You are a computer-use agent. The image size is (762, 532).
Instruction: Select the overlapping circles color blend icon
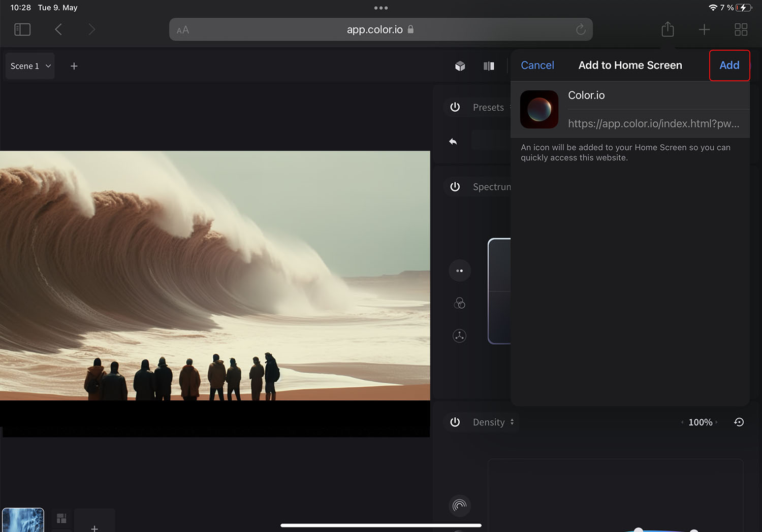[x=459, y=303]
